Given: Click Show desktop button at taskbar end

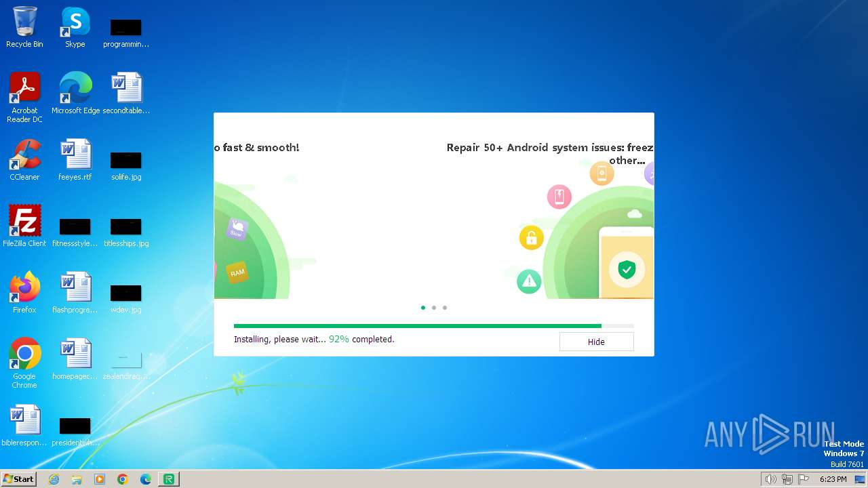Looking at the screenshot, I should pyautogui.click(x=860, y=479).
